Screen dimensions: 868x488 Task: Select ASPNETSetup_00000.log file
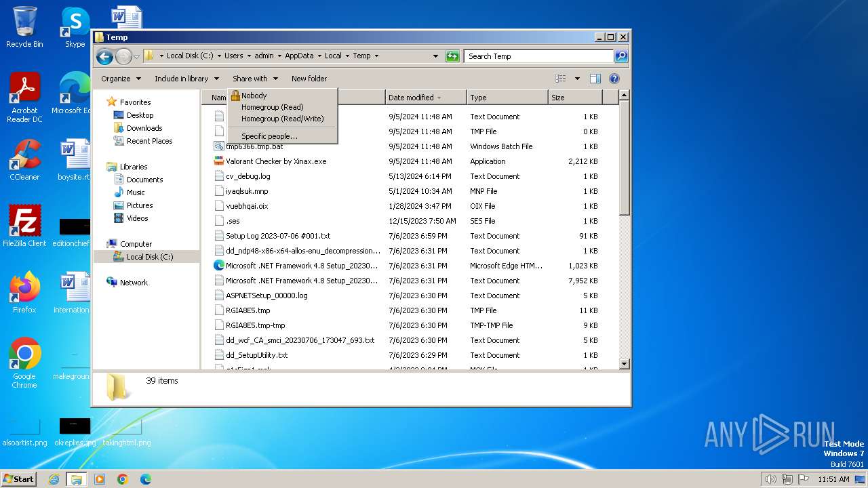[x=267, y=296]
